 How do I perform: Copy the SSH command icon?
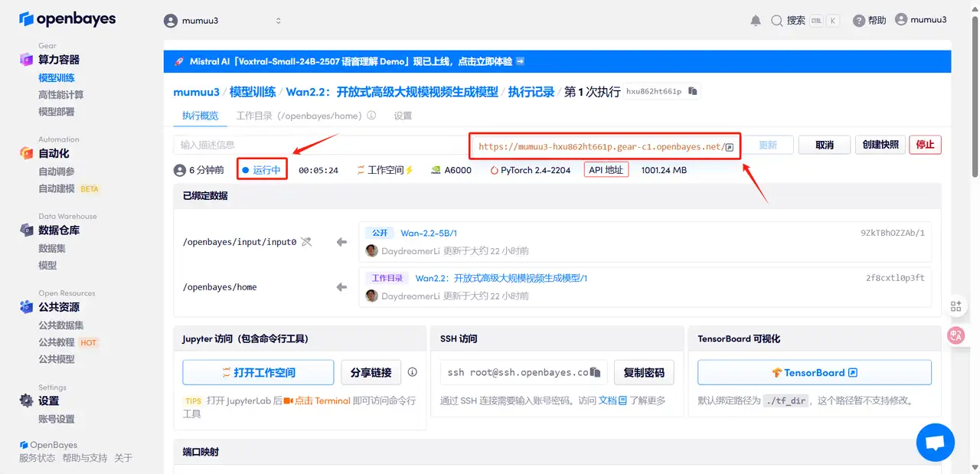click(x=596, y=372)
